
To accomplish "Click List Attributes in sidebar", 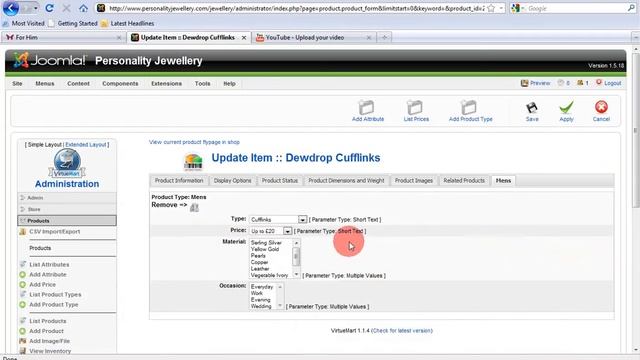I will [49, 264].
